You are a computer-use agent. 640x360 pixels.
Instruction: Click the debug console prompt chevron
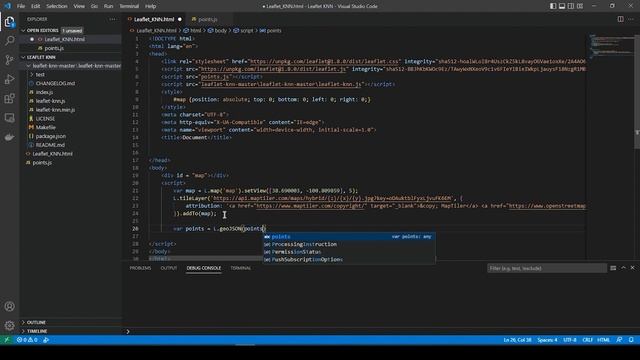(128, 331)
